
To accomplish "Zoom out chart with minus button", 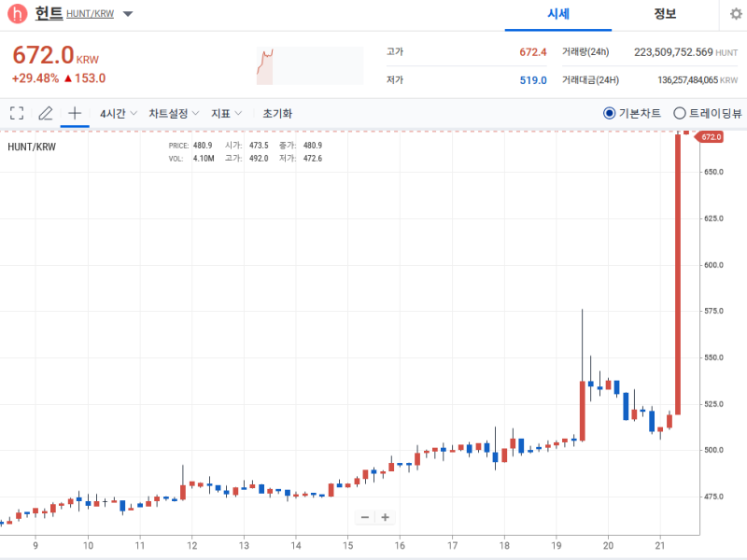I will coord(365,517).
